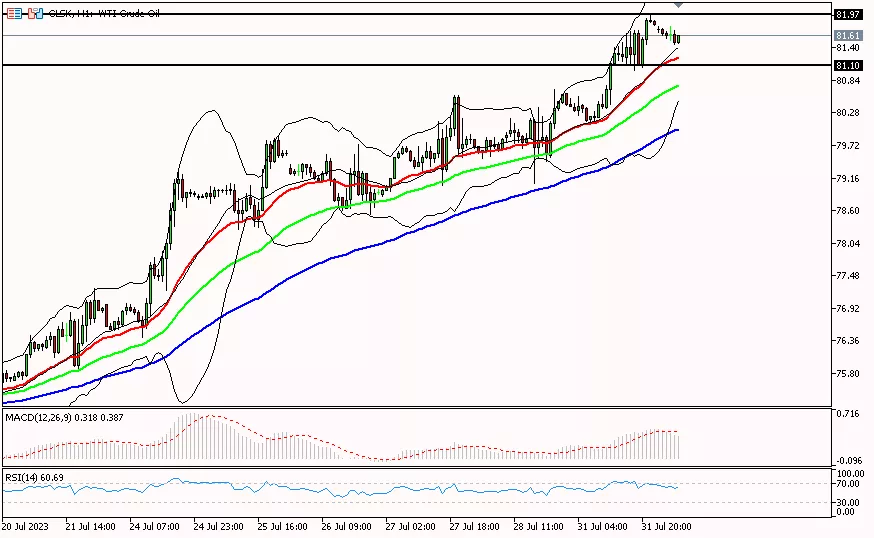Select the gray chart shift triangle marker
This screenshot has height=538, width=874.
click(x=678, y=4)
